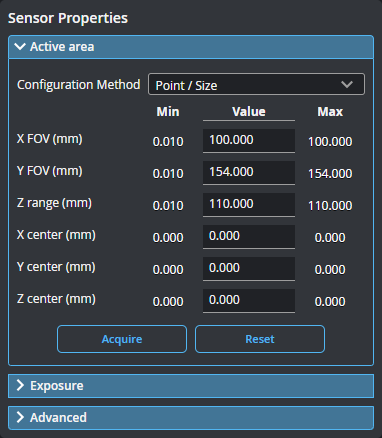Click the Z range value field

pos(249,205)
